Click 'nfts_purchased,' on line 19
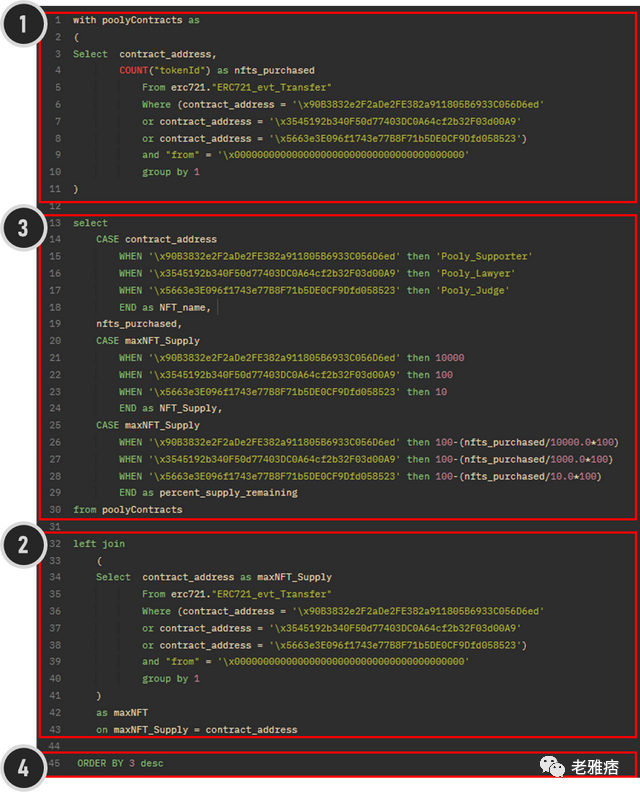640x796 pixels. pyautogui.click(x=139, y=324)
